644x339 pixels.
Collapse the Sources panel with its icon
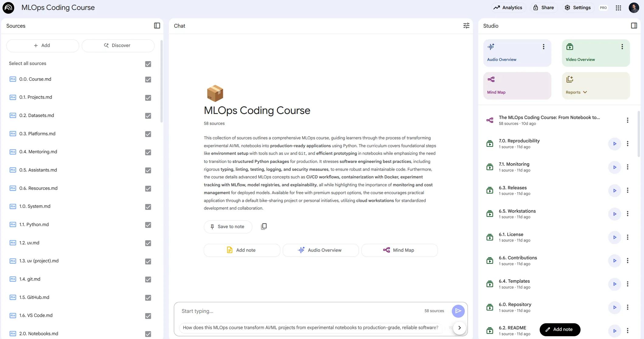click(x=157, y=26)
